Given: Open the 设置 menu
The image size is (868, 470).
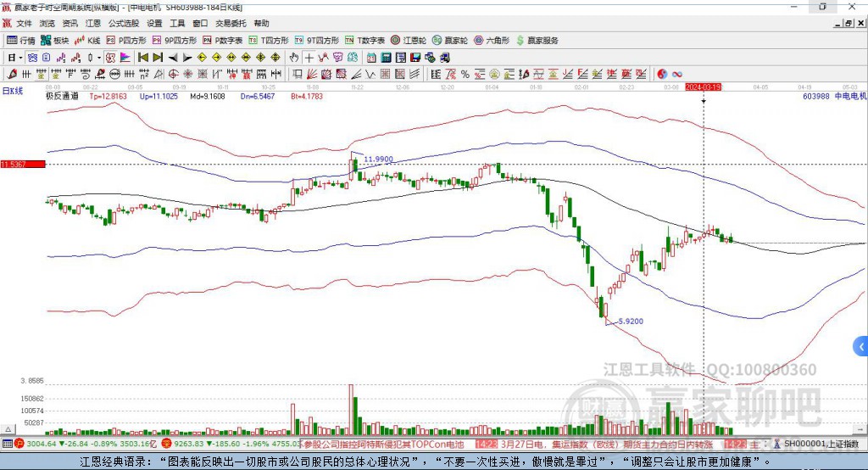Looking at the screenshot, I should (x=154, y=23).
